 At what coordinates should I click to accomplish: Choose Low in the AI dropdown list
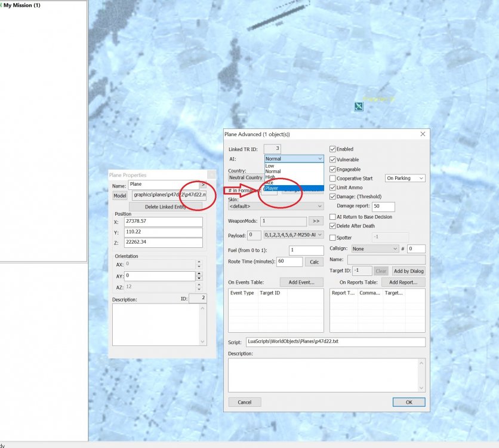270,166
